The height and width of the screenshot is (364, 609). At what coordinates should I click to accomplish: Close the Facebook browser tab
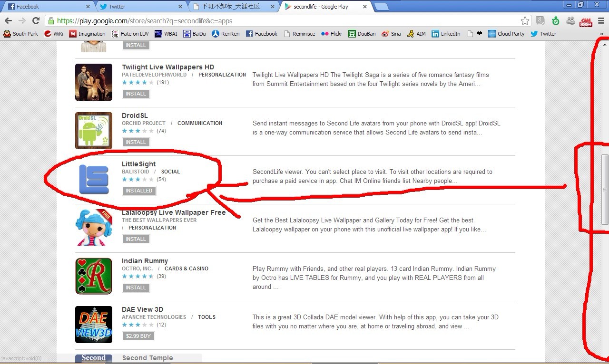pyautogui.click(x=88, y=7)
